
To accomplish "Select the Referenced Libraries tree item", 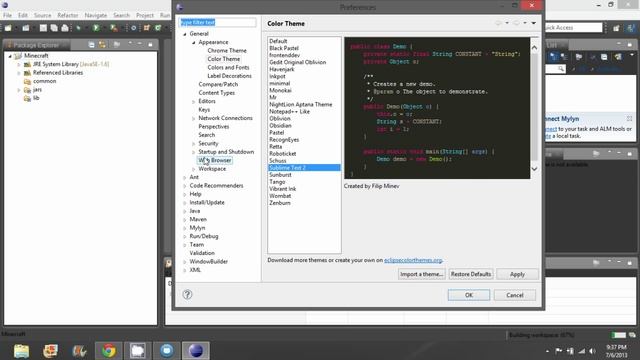I will tap(58, 73).
